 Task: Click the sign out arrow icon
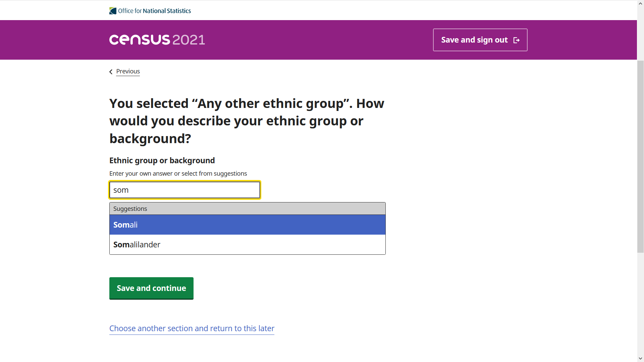517,40
